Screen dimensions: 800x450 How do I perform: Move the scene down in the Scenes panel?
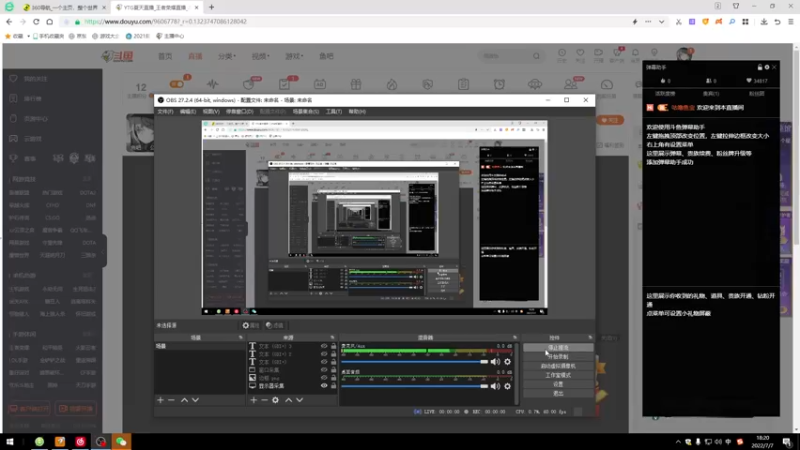click(195, 400)
